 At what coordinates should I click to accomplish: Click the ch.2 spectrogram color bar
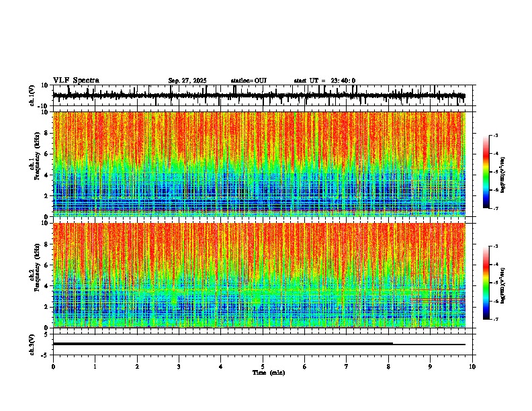point(486,283)
